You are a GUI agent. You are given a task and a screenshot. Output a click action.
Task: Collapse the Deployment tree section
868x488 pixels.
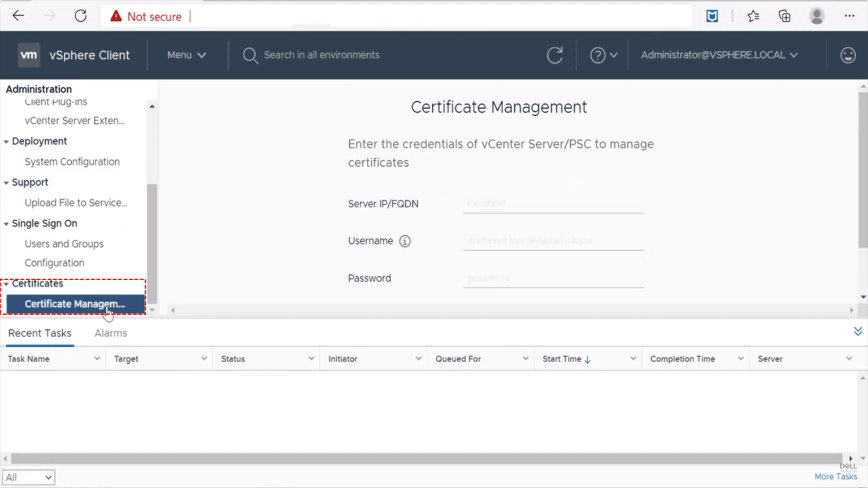[x=7, y=142]
